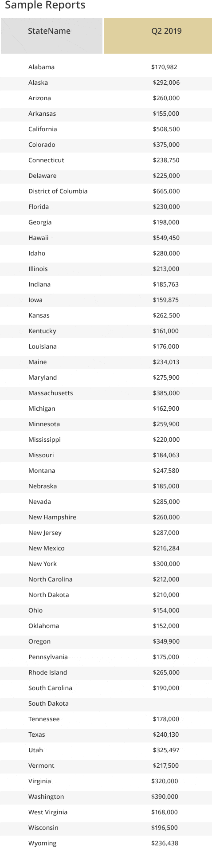Viewport: 212px width, 868px height.
Task: Click the North Dakota state name
Action: click(49, 595)
